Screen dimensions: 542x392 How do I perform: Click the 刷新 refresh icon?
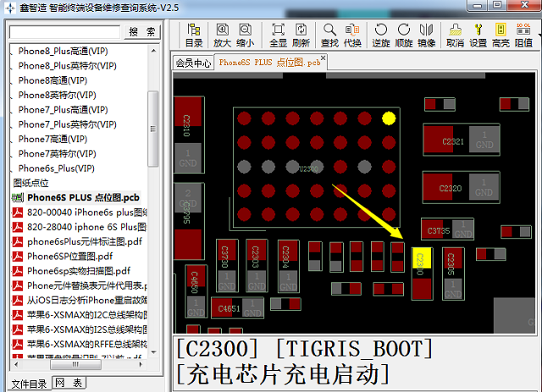coord(301,35)
